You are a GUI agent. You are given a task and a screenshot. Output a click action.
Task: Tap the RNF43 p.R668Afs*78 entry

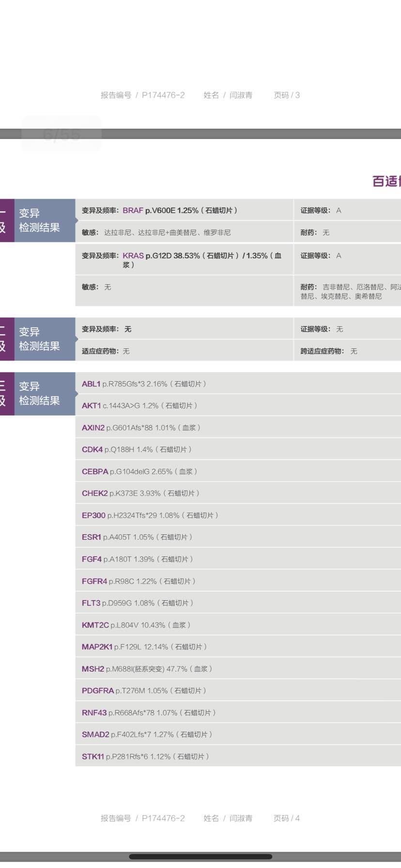[x=149, y=713]
